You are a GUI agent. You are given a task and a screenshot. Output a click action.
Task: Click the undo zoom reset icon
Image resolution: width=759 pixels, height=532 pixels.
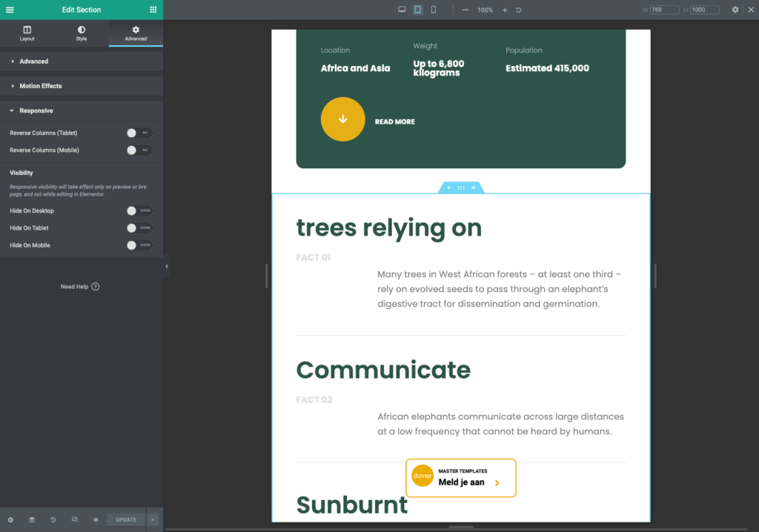518,10
